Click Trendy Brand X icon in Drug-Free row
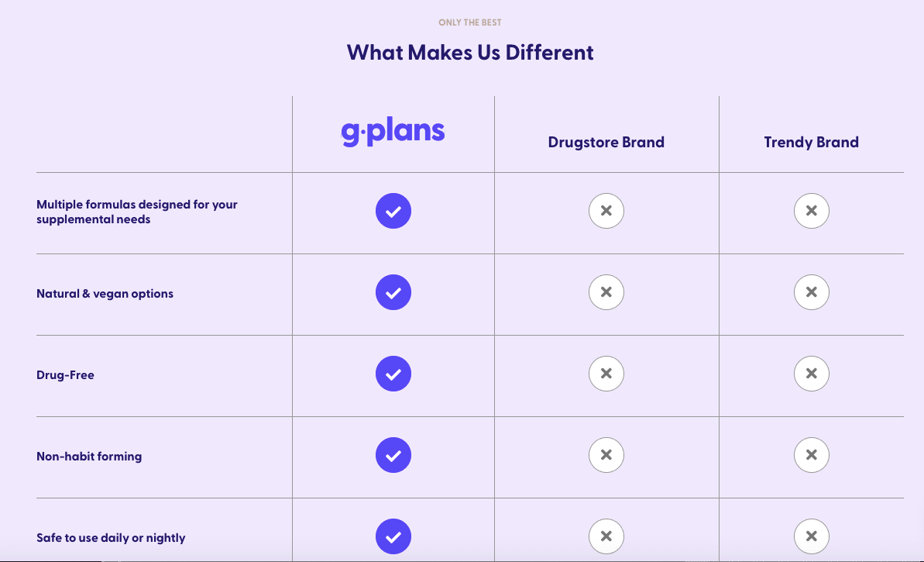The height and width of the screenshot is (562, 924). 812,374
